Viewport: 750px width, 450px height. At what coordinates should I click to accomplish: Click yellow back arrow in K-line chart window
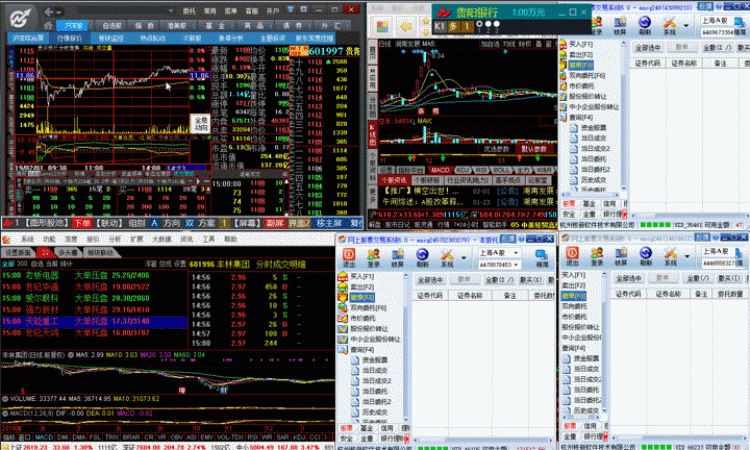[x=406, y=26]
